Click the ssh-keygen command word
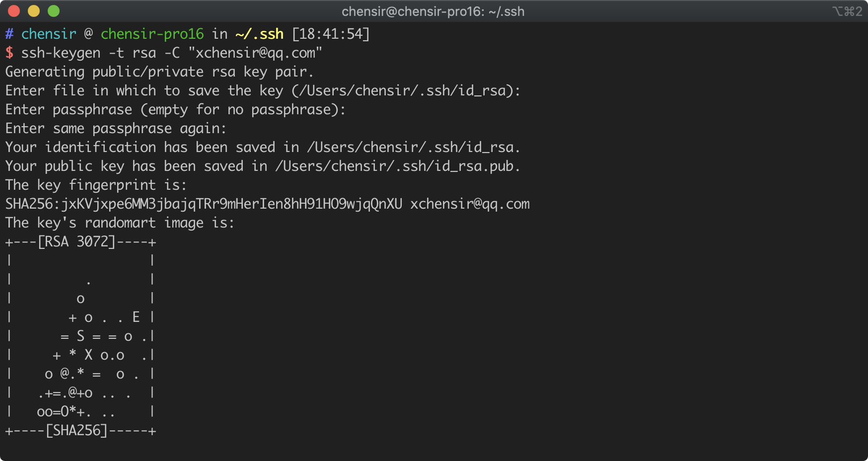Viewport: 868px width, 461px height. click(x=61, y=53)
